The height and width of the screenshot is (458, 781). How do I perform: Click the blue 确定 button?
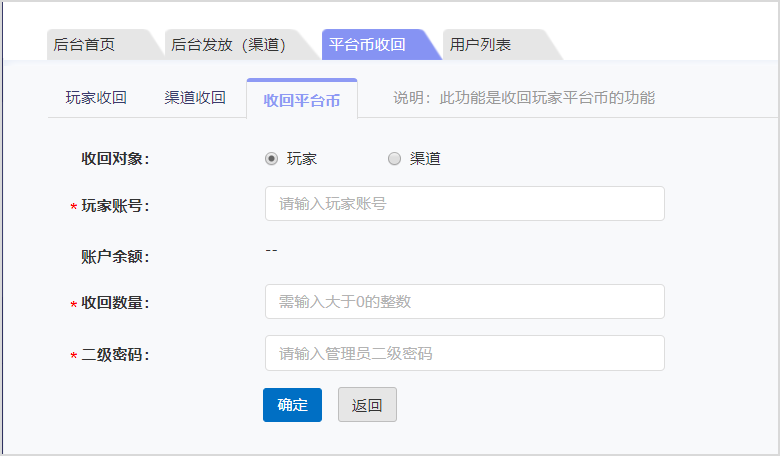[292, 405]
